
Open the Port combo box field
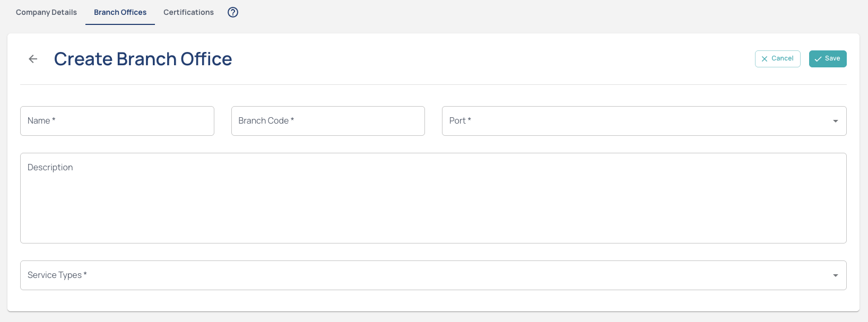coord(637,121)
